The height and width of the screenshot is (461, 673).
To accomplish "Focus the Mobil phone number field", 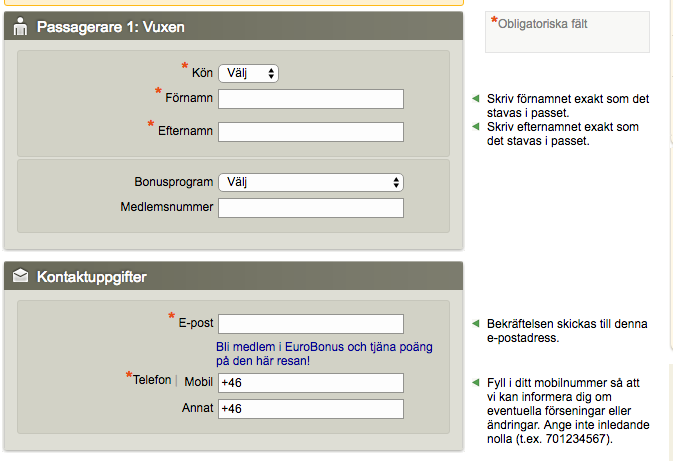I will click(310, 383).
